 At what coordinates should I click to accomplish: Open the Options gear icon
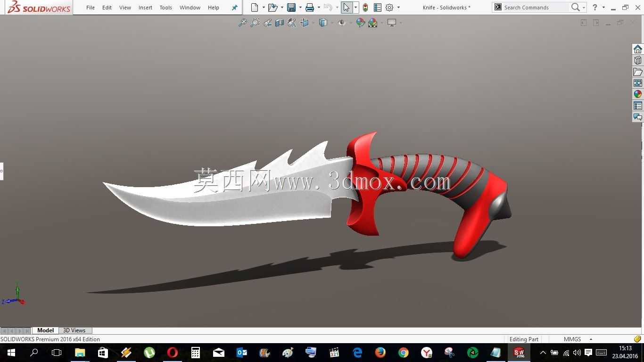389,8
